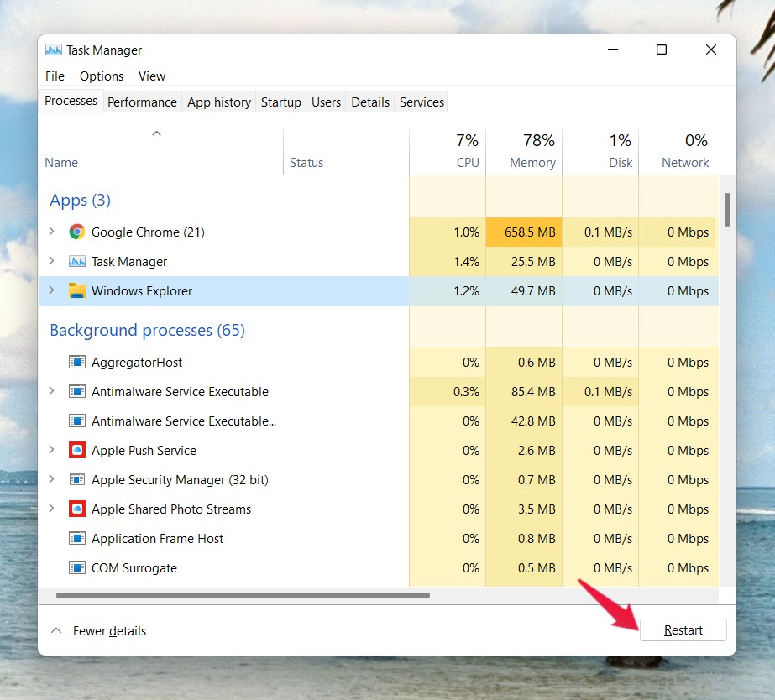
Task: Click the AggregatorHost process icon
Action: tap(77, 363)
